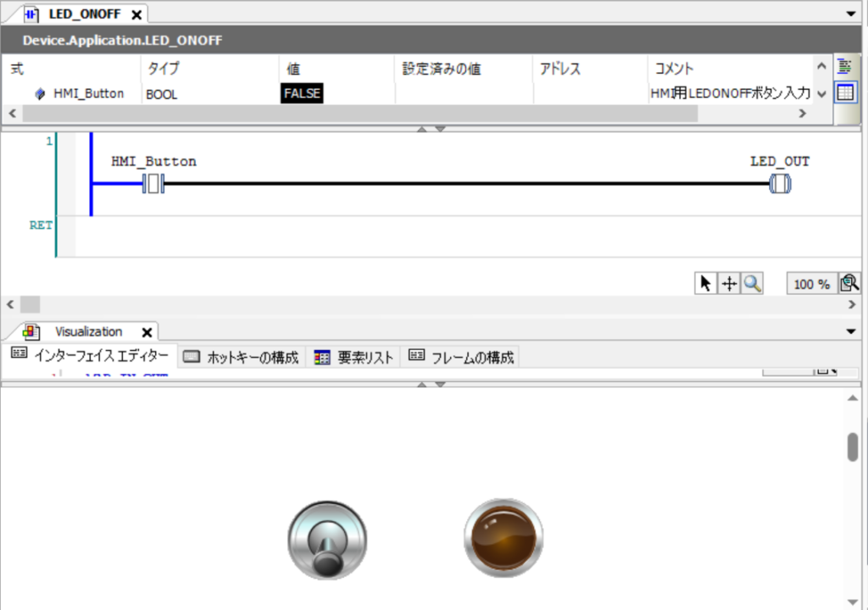The image size is (868, 610).
Task: Switch declaration to textual view
Action: tap(844, 68)
